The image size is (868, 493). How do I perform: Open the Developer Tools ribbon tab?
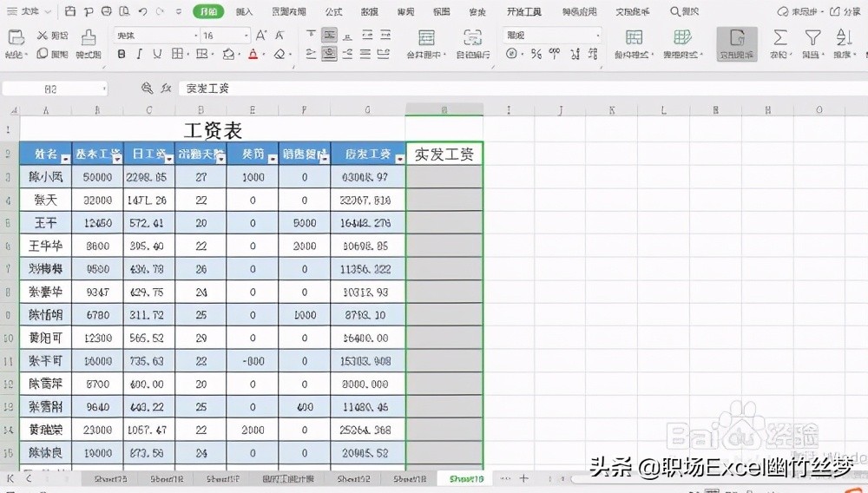pyautogui.click(x=523, y=11)
